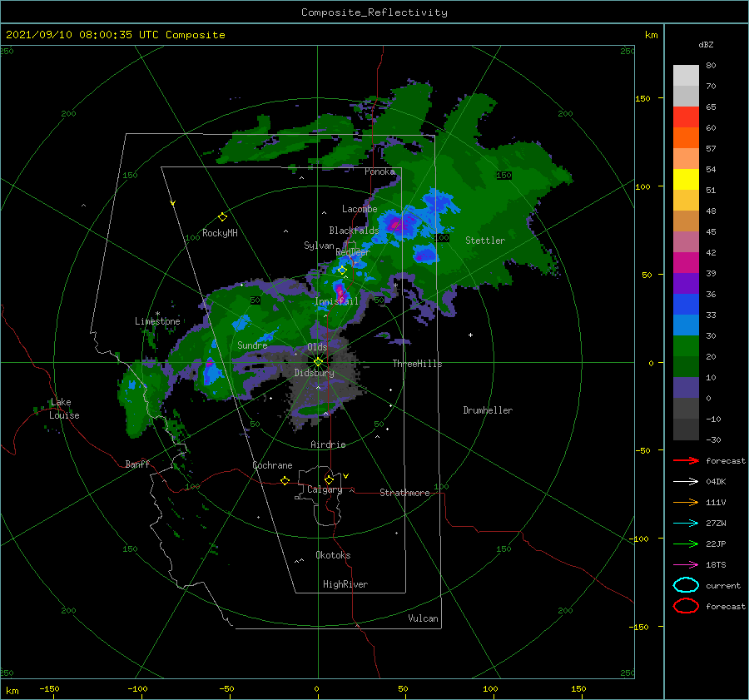Click the Blackfalds town label
This screenshot has width=749, height=700.
(x=354, y=231)
